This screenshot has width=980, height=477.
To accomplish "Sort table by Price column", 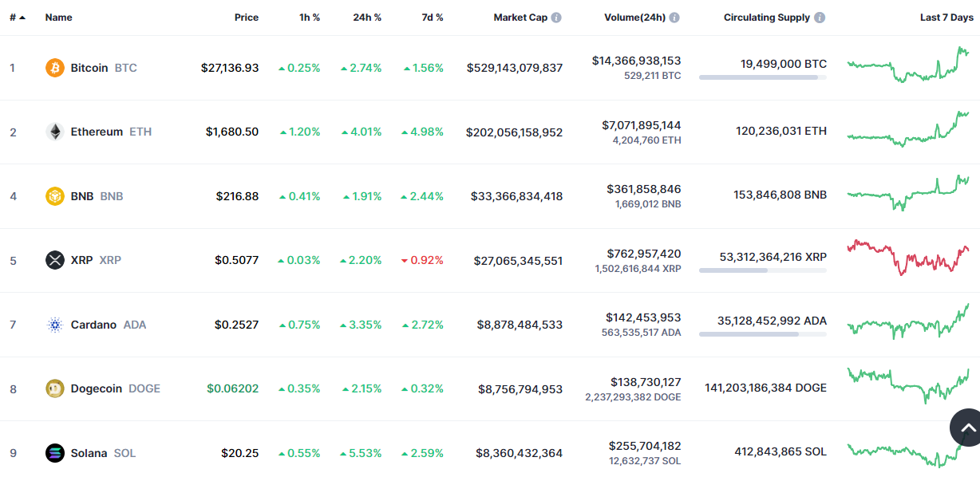I will point(247,18).
